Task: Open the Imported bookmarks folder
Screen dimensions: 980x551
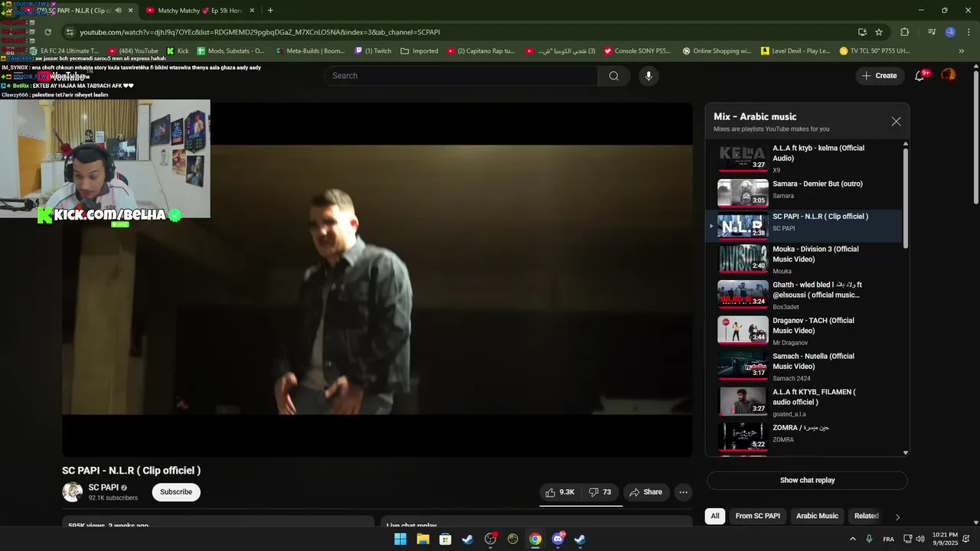Action: pyautogui.click(x=419, y=51)
